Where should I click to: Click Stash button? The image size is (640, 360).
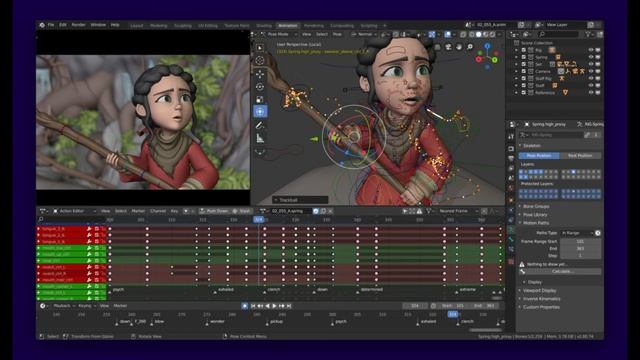click(242, 211)
